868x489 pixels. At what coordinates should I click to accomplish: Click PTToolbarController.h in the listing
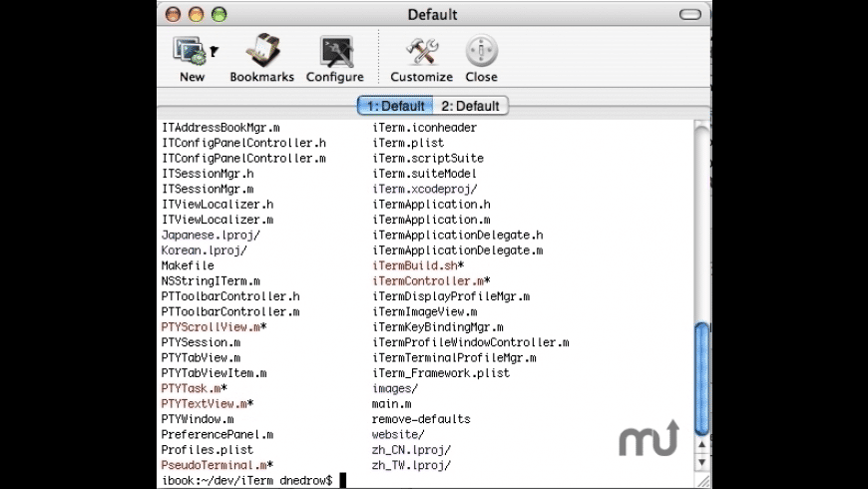(230, 296)
